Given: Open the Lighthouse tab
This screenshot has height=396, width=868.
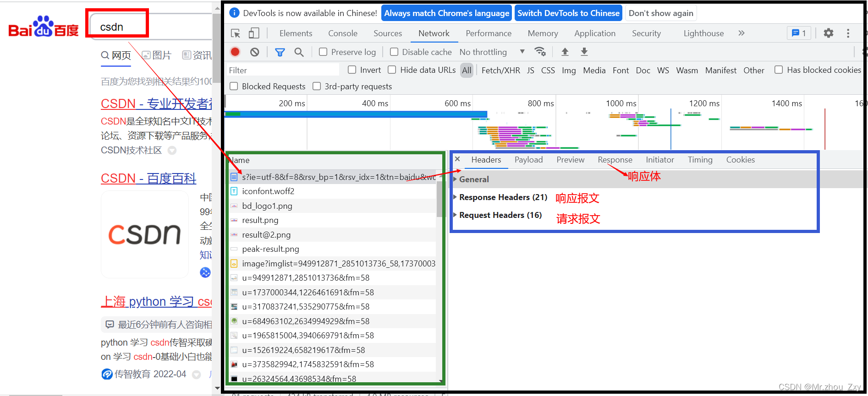Looking at the screenshot, I should (x=703, y=33).
